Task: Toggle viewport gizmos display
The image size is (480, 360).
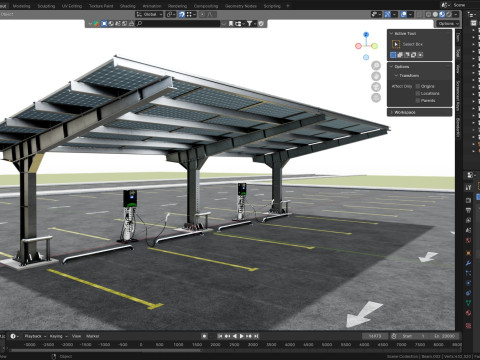Action: coord(387,14)
